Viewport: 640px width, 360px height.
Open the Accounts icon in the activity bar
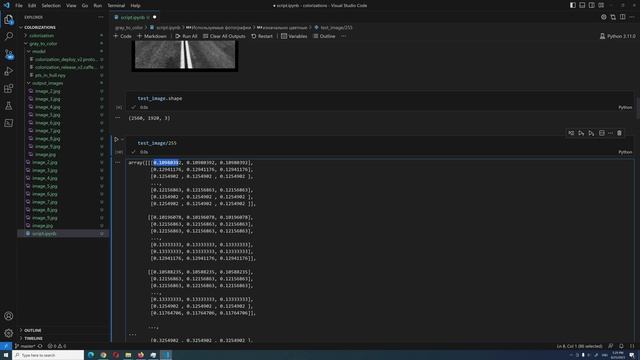[x=9, y=316]
